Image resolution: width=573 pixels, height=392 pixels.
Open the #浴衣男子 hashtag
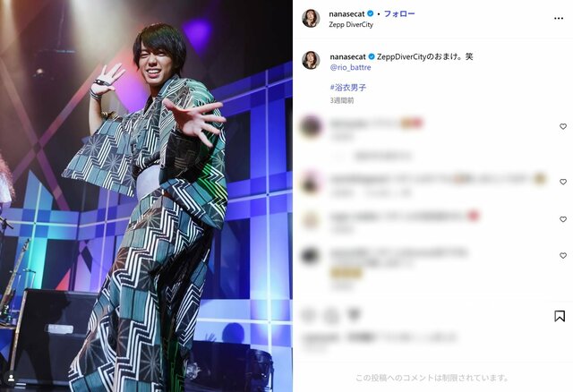[348, 88]
